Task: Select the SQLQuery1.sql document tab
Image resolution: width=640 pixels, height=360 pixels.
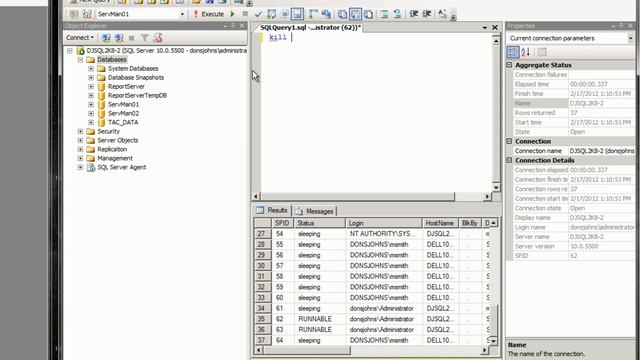Action: coord(310,27)
